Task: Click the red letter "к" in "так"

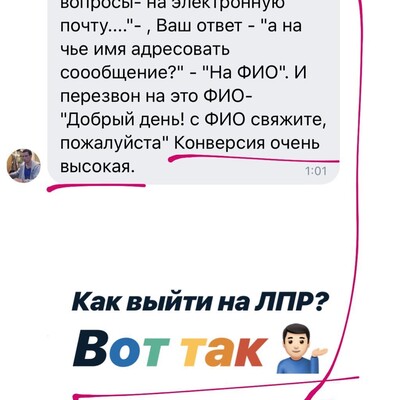Action: (251, 353)
